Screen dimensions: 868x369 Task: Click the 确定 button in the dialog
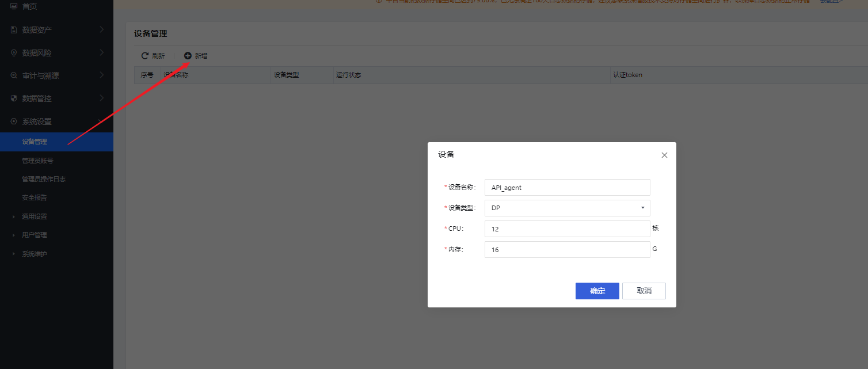click(597, 291)
